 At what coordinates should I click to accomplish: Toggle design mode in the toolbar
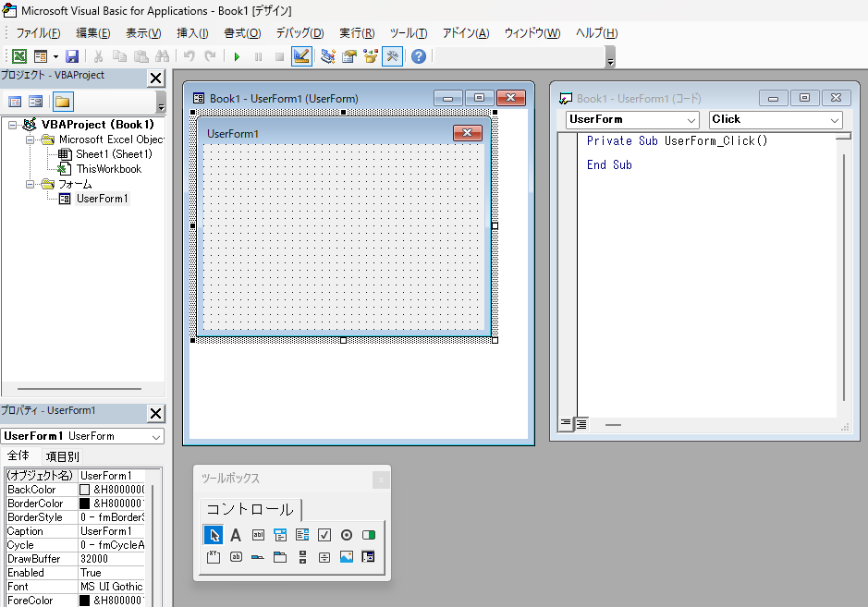click(300, 57)
